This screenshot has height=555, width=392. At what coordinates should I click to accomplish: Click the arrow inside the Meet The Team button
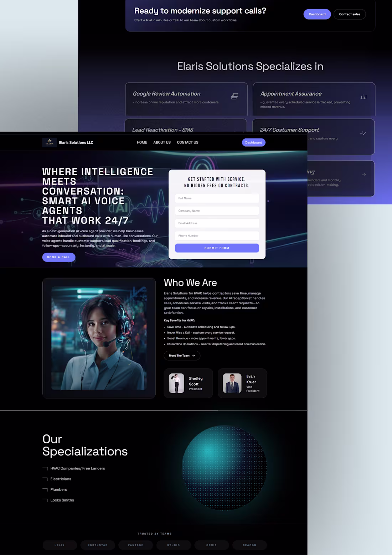194,356
